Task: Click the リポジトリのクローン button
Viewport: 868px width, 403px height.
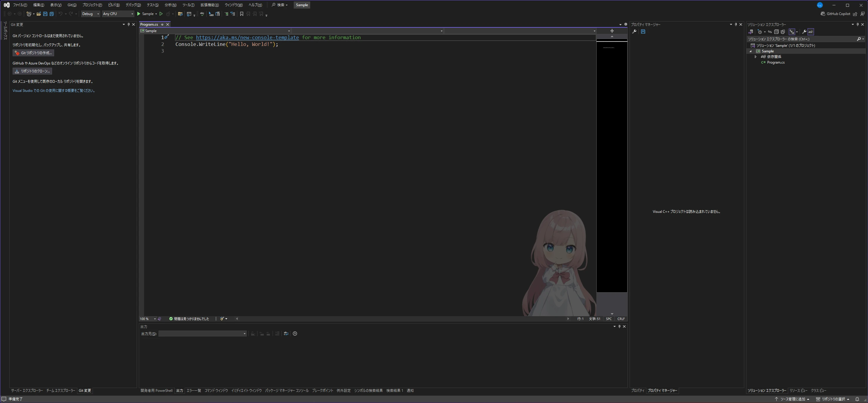Action: (32, 71)
